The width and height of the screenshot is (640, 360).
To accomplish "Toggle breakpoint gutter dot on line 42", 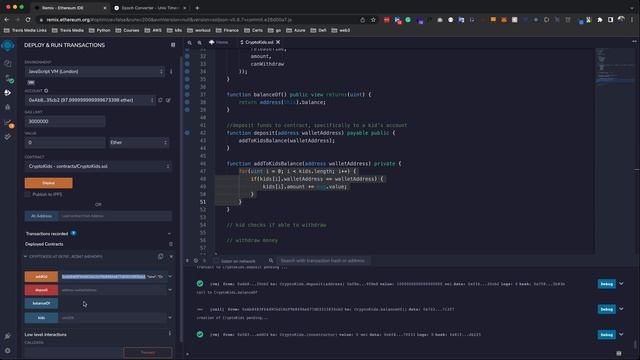I will [x=187, y=133].
